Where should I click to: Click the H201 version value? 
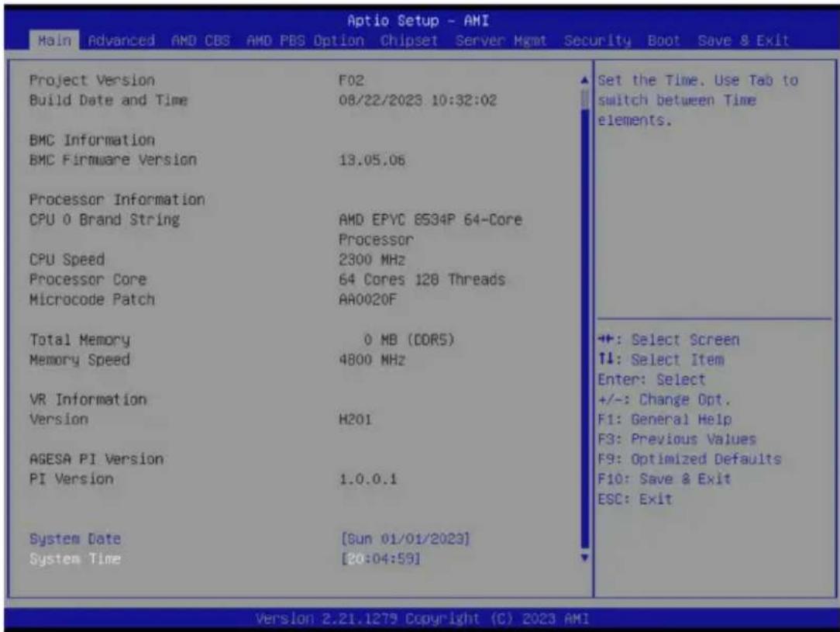(x=355, y=420)
